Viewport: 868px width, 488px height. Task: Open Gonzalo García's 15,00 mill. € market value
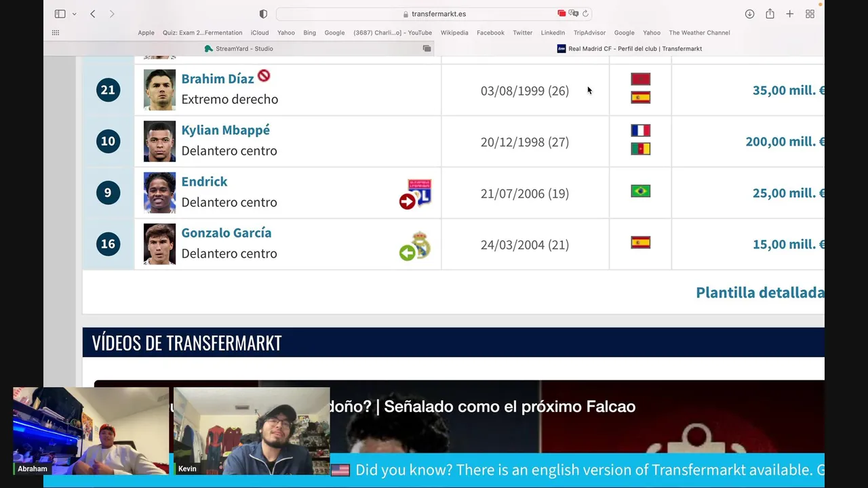pyautogui.click(x=788, y=245)
